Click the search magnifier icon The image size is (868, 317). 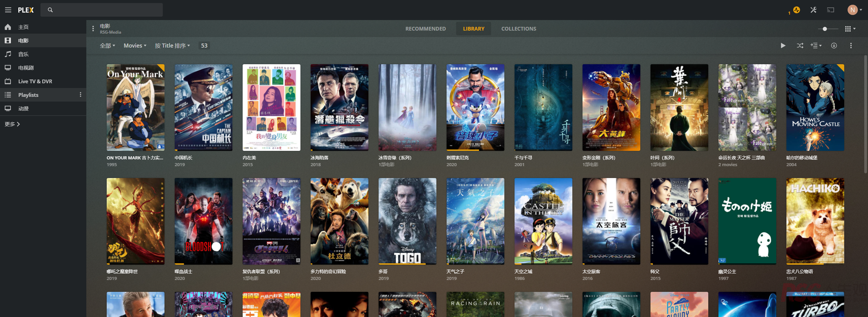(x=50, y=10)
